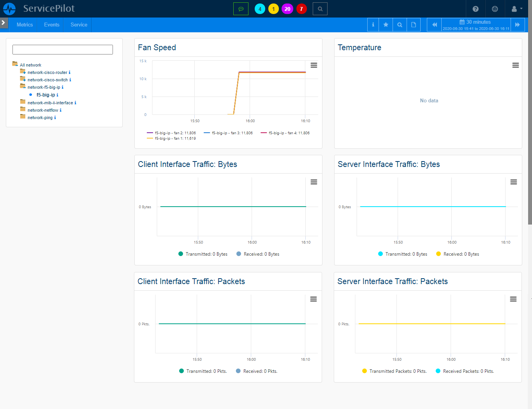
Task: Switch to the Events tab
Action: pos(52,25)
